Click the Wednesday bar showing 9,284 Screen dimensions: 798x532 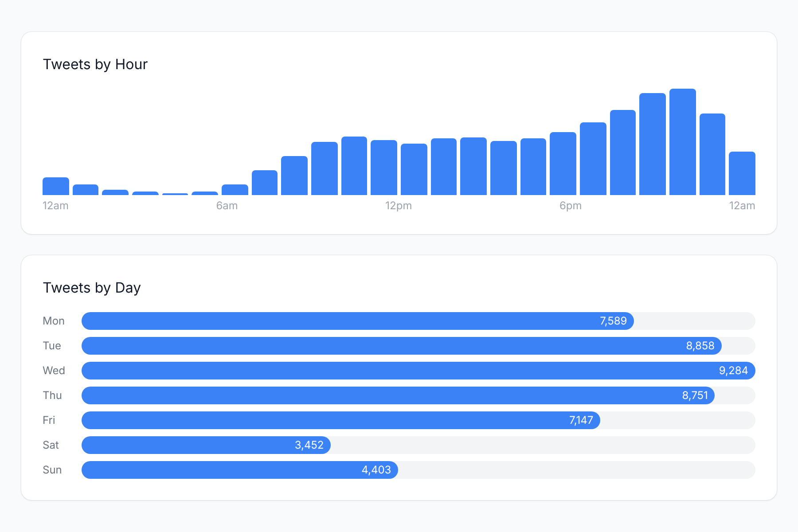coord(419,371)
